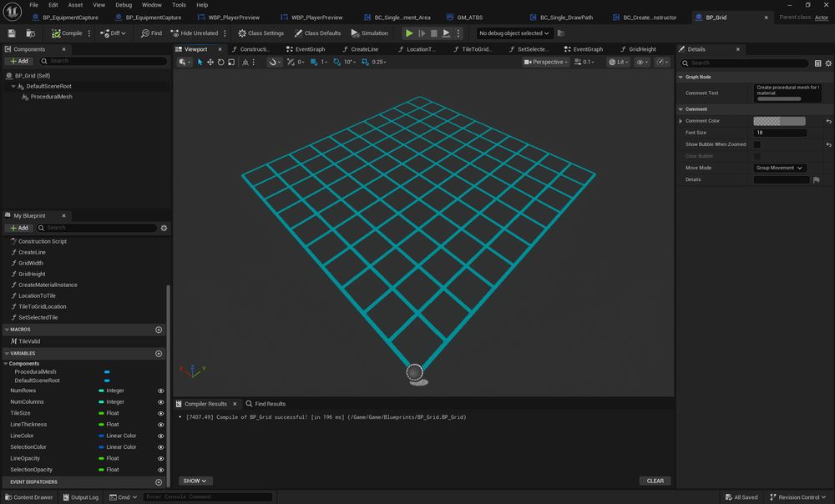Image resolution: width=835 pixels, height=504 pixels.
Task: Open the Lit view mode dropdown
Action: pyautogui.click(x=618, y=63)
